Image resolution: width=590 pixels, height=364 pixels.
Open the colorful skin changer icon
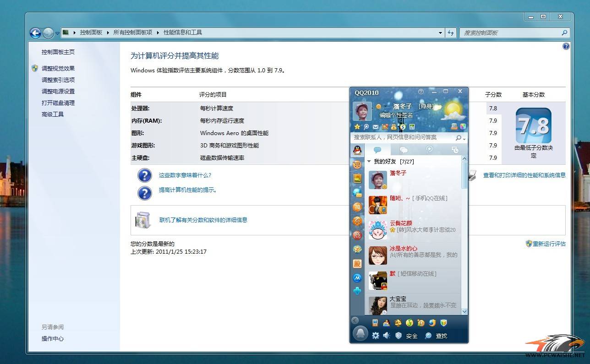coord(463,127)
